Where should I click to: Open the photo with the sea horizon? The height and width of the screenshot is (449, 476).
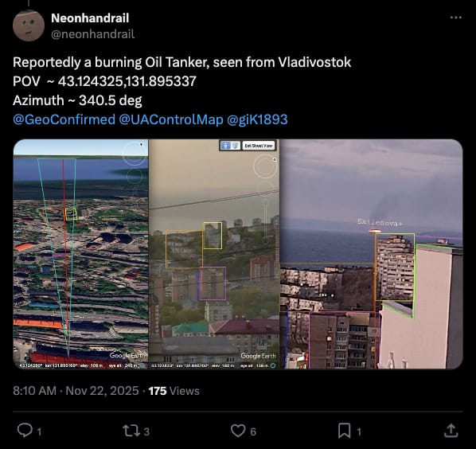(x=371, y=254)
